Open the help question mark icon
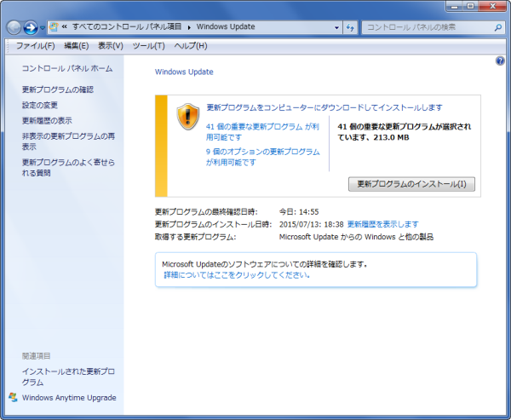The height and width of the screenshot is (420, 511). click(x=500, y=60)
